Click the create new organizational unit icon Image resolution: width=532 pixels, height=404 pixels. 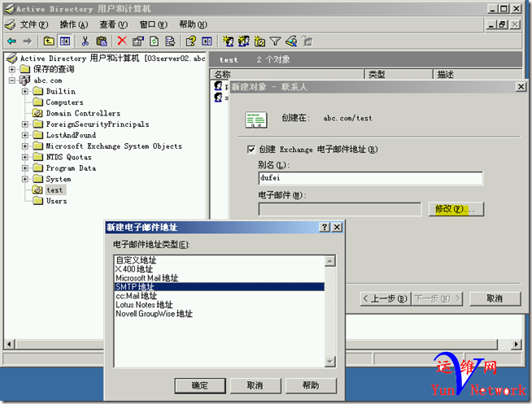click(x=259, y=41)
